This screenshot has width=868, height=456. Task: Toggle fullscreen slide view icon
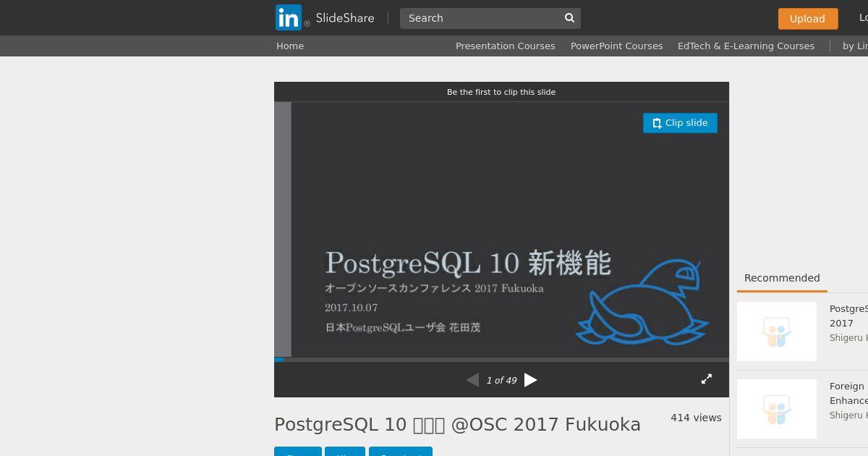(x=707, y=379)
